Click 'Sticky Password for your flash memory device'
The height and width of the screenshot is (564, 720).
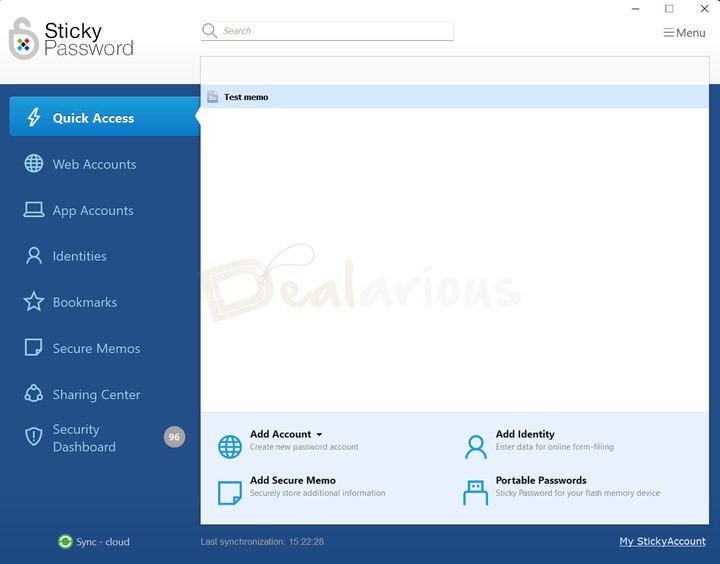578,493
